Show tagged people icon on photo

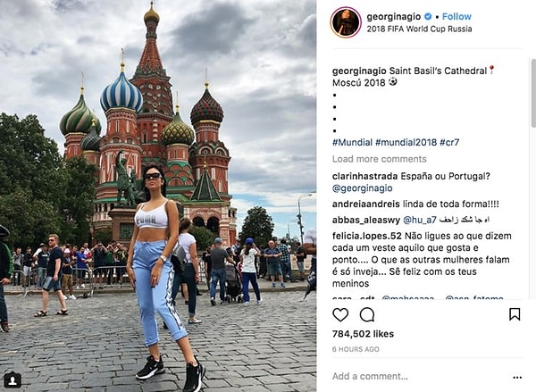pyautogui.click(x=13, y=379)
